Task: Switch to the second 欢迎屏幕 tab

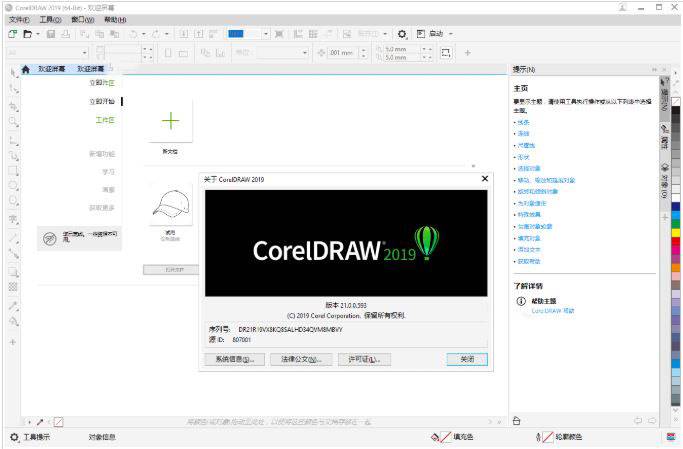Action: pyautogui.click(x=91, y=69)
